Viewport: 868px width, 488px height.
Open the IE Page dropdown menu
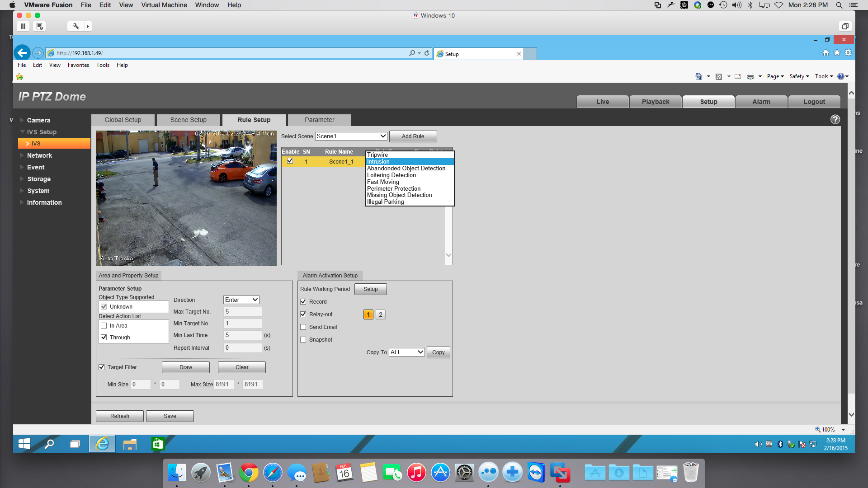pyautogui.click(x=775, y=76)
